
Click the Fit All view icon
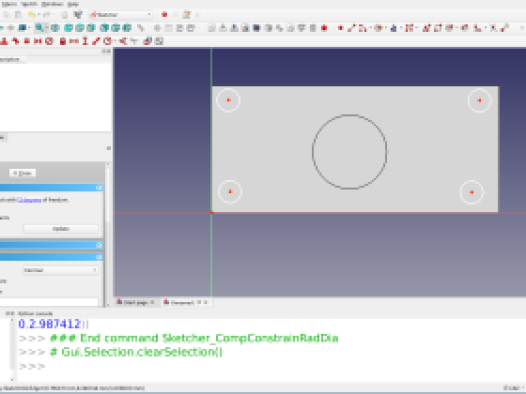point(40,28)
